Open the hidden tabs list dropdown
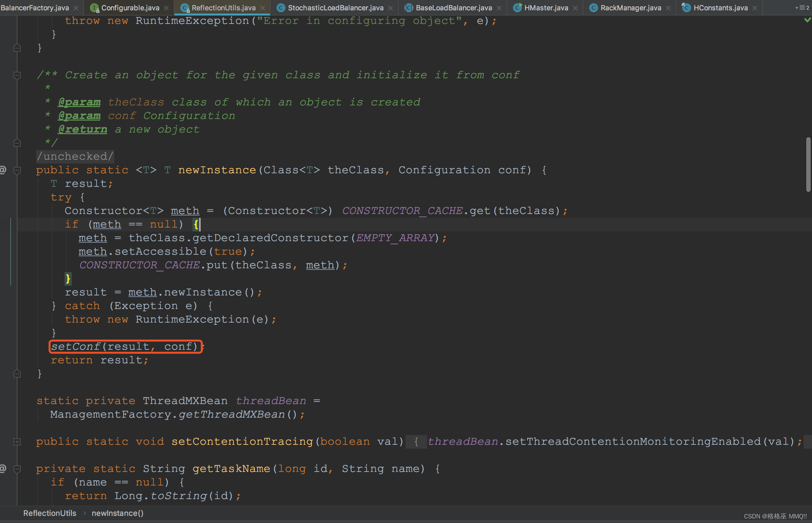Viewport: 812px width, 523px height. [803, 7]
